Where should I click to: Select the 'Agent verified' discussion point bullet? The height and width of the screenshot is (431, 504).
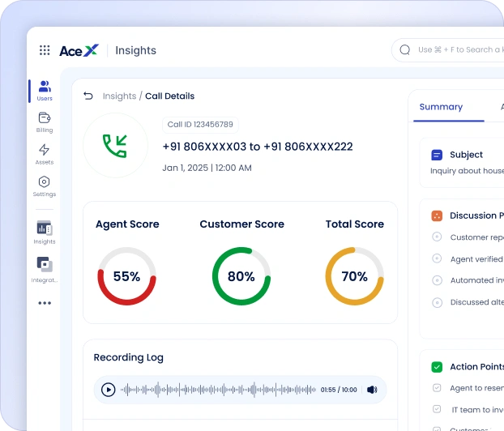[x=437, y=258]
